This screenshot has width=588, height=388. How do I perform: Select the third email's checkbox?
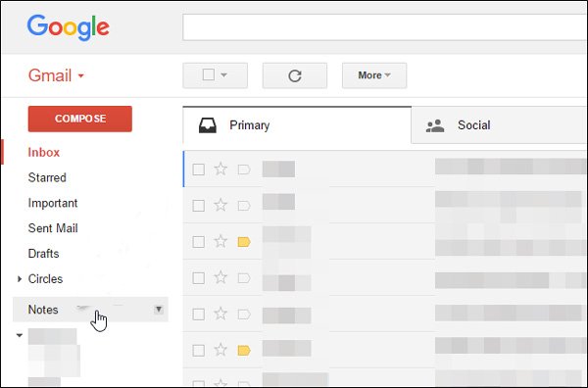(x=198, y=242)
